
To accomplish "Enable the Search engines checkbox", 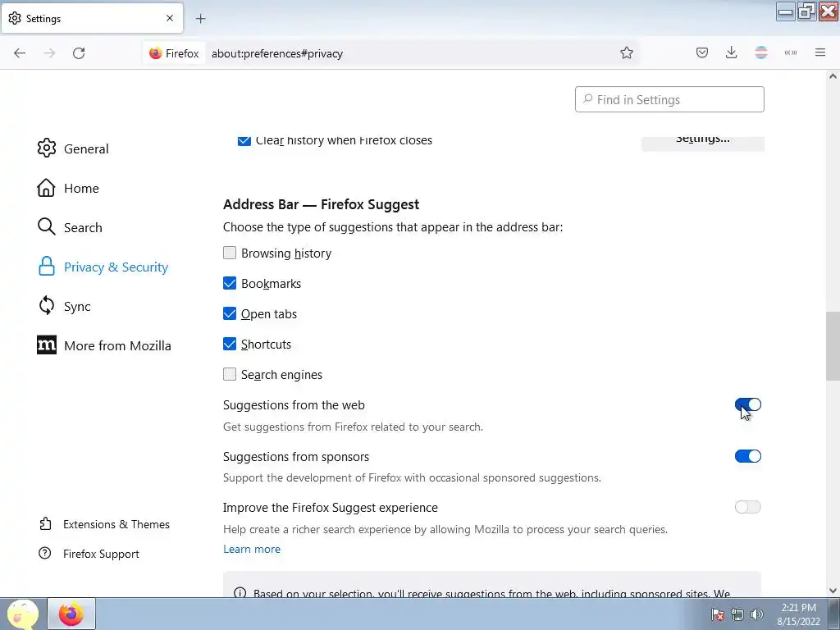I will (230, 374).
